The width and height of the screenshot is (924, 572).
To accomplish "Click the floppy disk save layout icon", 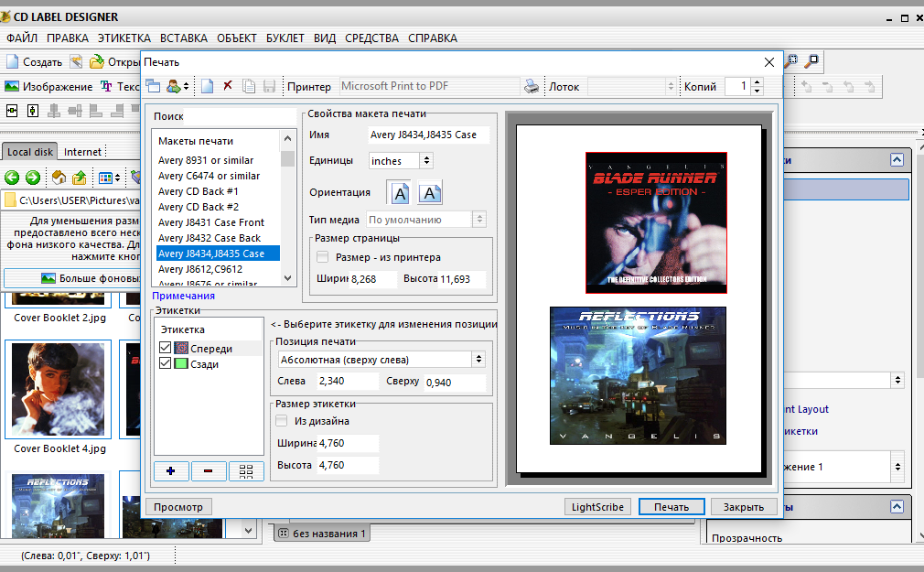I will (x=269, y=86).
